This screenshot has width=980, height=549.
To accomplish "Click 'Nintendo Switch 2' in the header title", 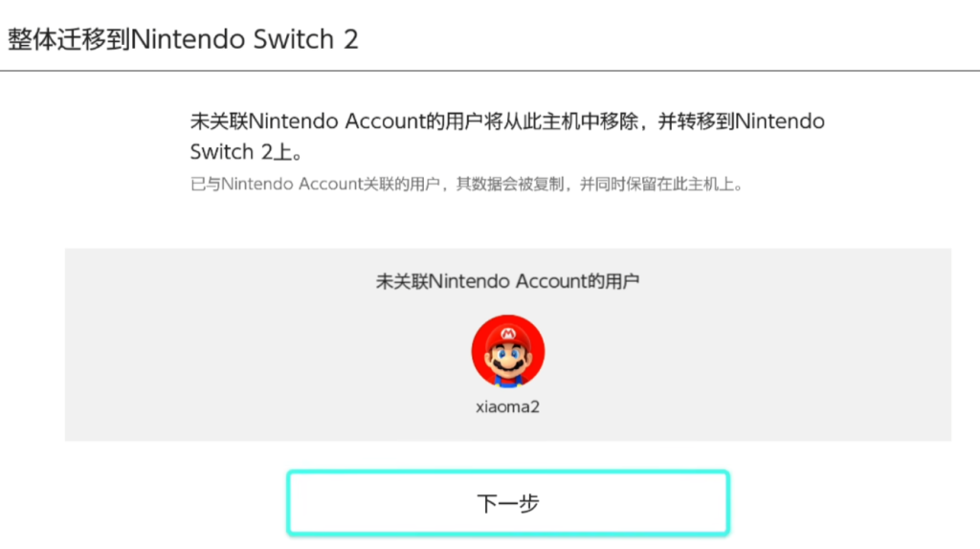I will coord(244,39).
